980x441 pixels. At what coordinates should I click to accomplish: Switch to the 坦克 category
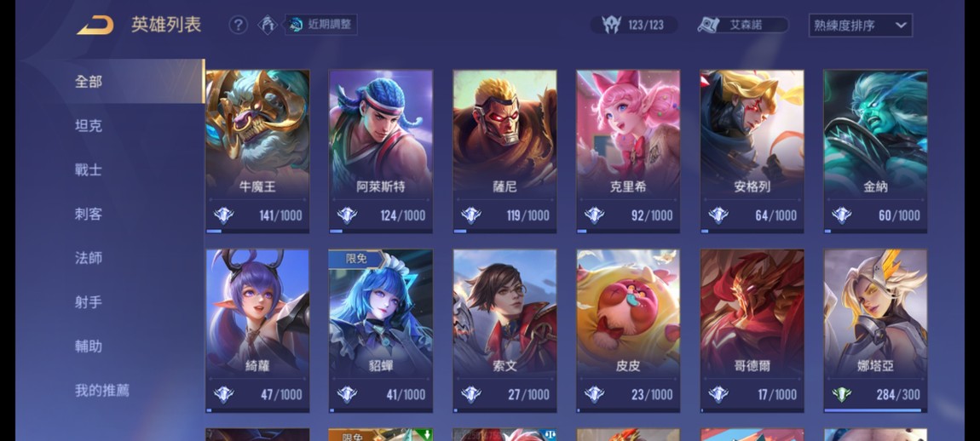(88, 125)
